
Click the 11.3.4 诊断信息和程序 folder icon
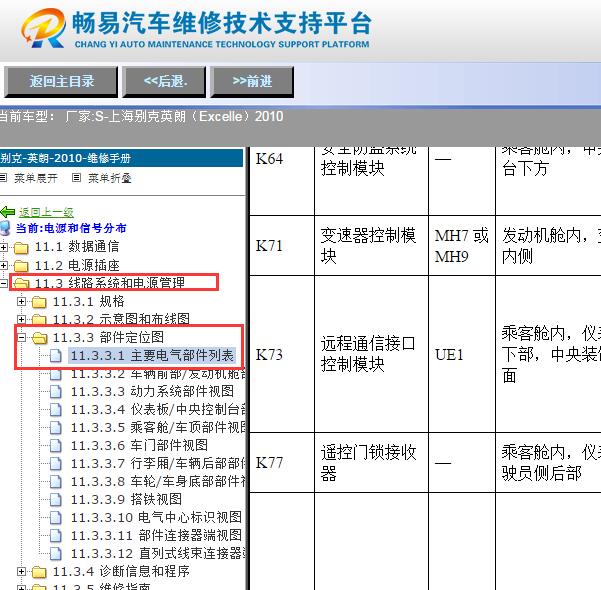coord(39,572)
